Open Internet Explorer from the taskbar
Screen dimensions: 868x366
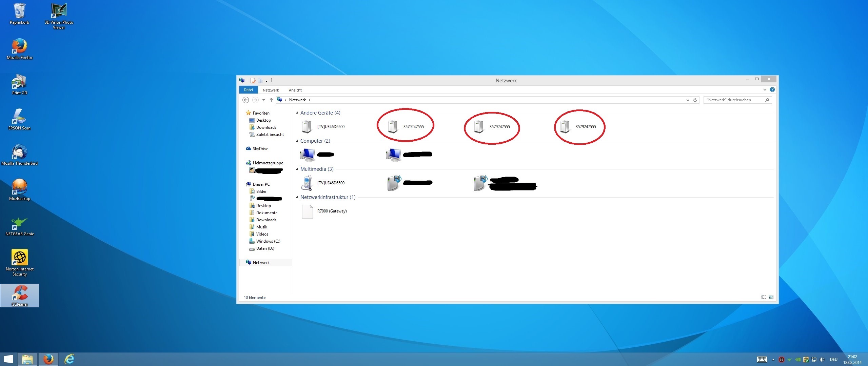[x=70, y=359]
